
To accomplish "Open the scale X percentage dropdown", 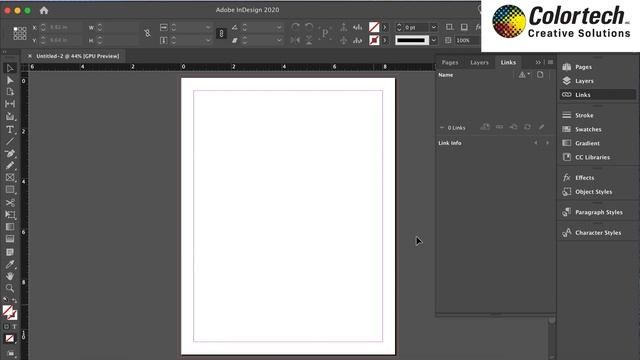I will [208, 27].
